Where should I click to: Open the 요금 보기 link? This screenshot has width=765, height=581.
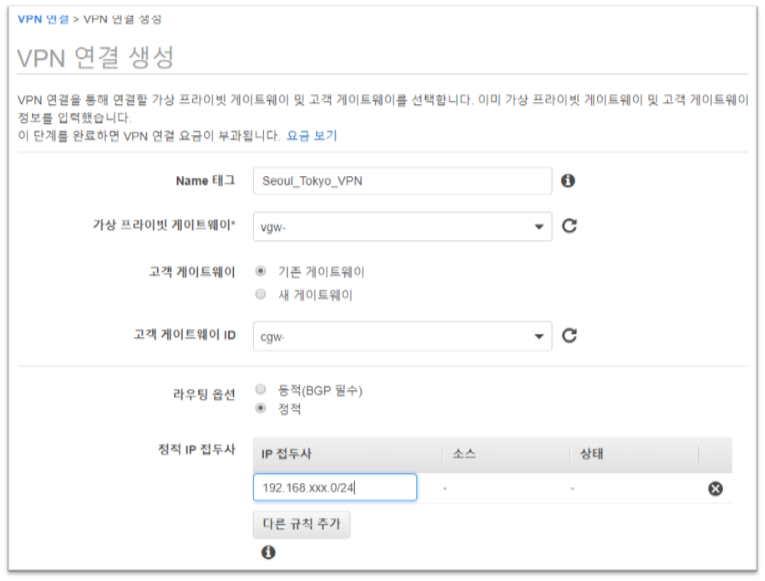click(x=312, y=135)
